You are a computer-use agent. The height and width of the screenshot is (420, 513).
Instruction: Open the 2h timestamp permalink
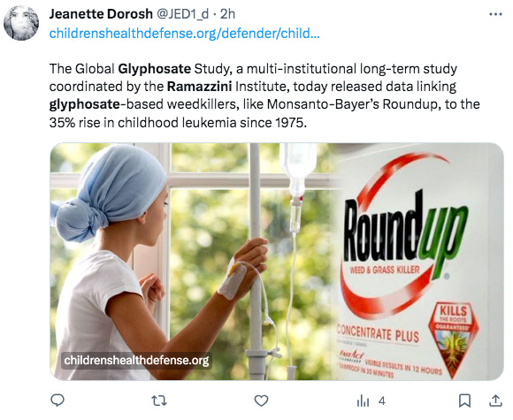pos(227,14)
